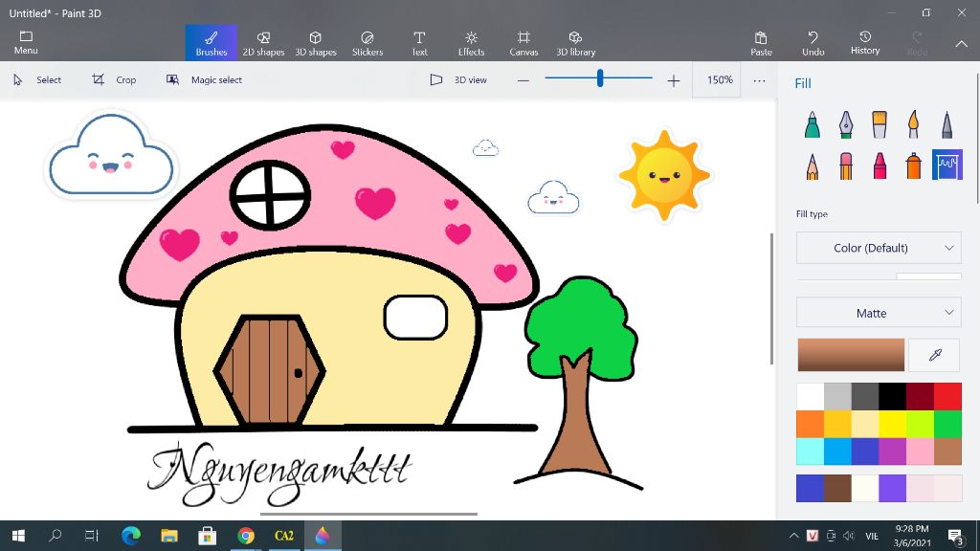
Task: Pick the red color swatch
Action: (x=947, y=396)
